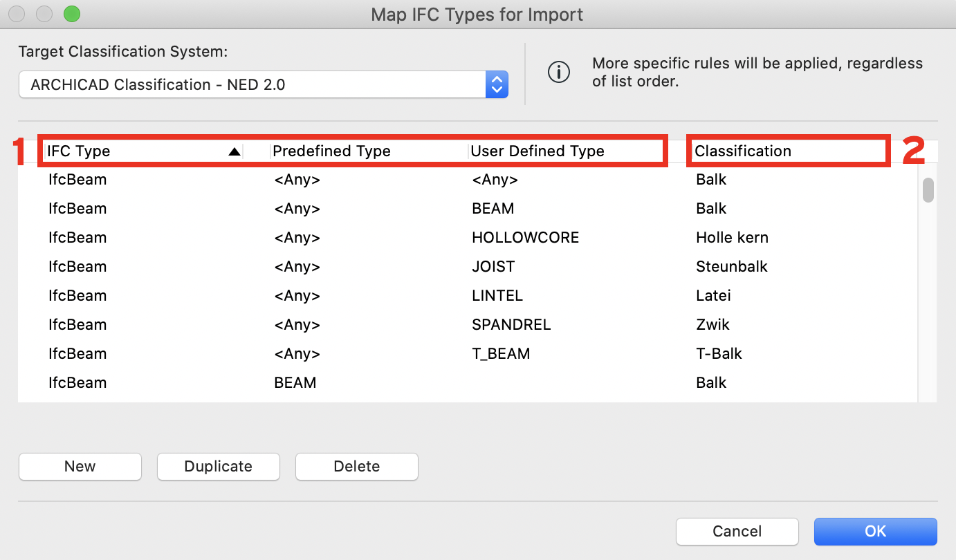956x560 pixels.
Task: Click the BEAM predefined type cell
Action: (295, 382)
